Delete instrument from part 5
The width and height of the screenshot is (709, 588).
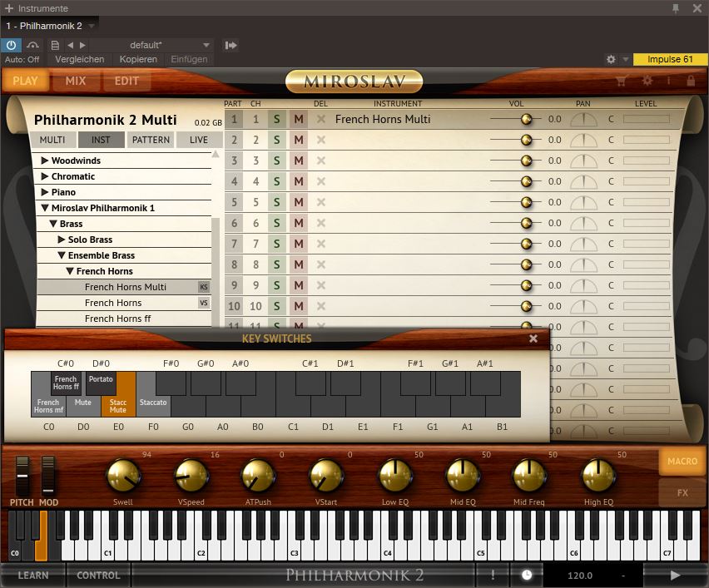tap(321, 202)
